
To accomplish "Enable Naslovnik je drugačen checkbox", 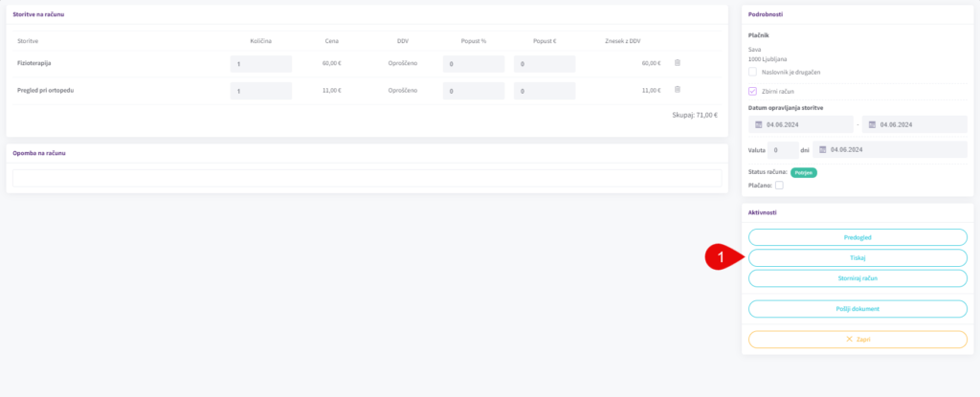I will click(x=753, y=72).
